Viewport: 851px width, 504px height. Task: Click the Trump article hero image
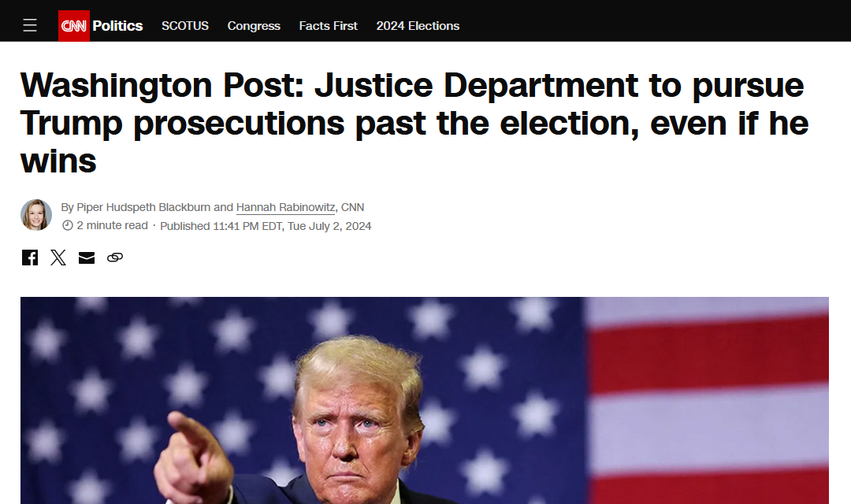425,400
